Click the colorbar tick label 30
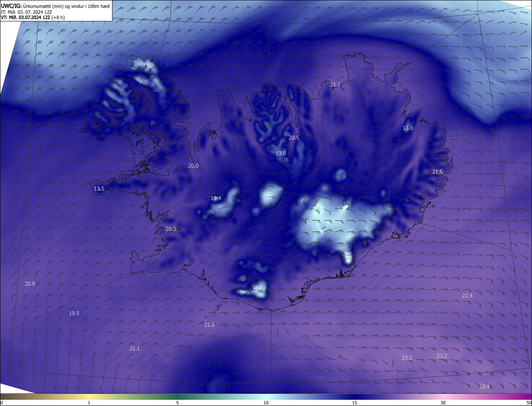The width and height of the screenshot is (532, 406). point(443,403)
